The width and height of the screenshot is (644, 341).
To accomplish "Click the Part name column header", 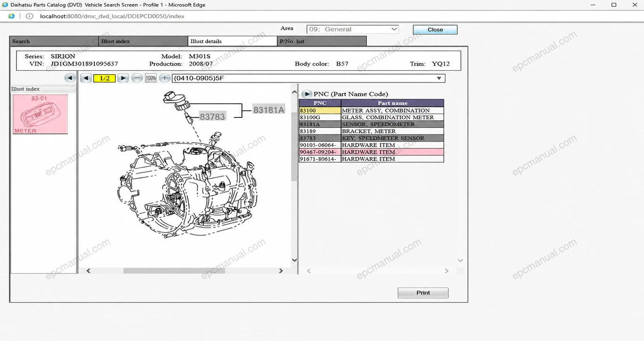I will [393, 103].
